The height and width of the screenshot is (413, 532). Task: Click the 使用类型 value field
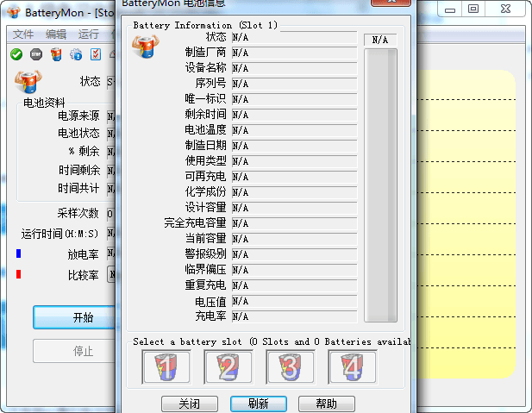(x=295, y=161)
